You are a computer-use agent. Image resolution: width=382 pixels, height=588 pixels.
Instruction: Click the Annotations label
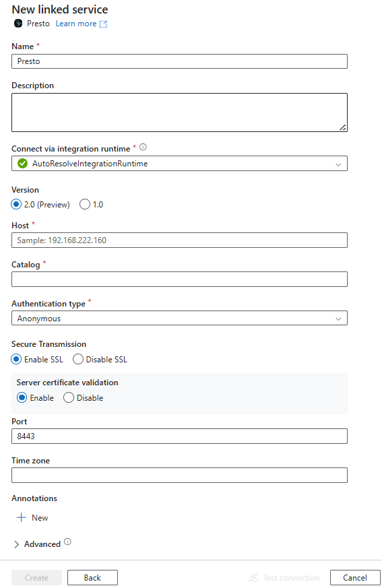(x=34, y=498)
